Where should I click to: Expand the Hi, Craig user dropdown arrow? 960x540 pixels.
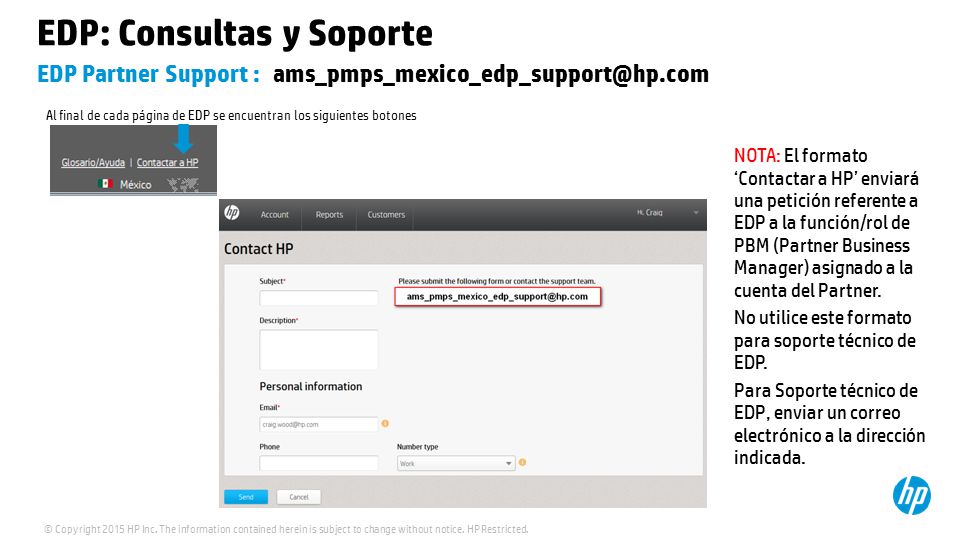[696, 213]
